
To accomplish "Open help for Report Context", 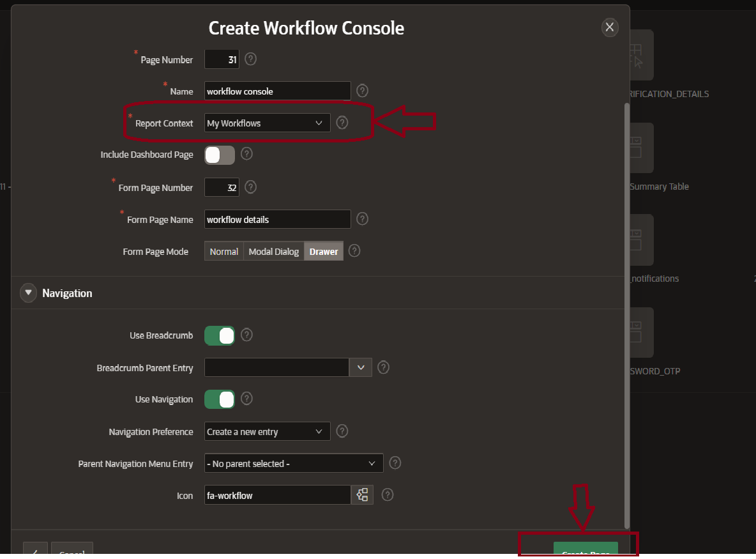I will tap(342, 123).
